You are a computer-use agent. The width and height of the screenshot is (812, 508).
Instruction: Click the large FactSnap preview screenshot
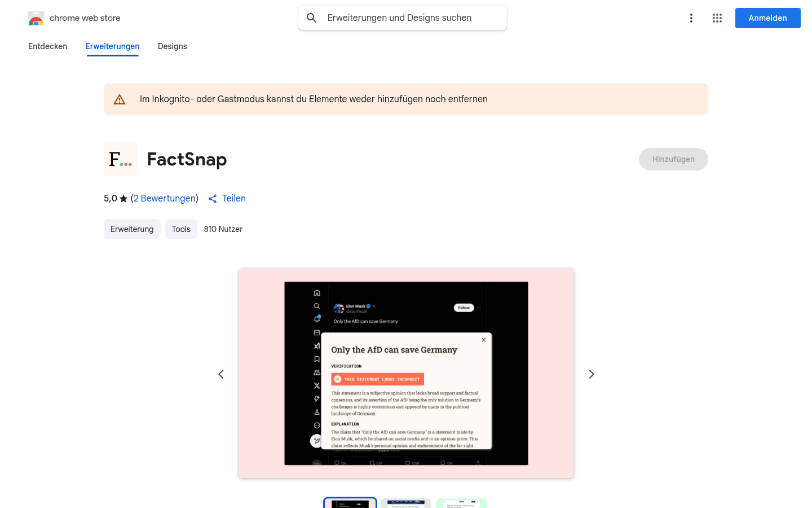[406, 373]
